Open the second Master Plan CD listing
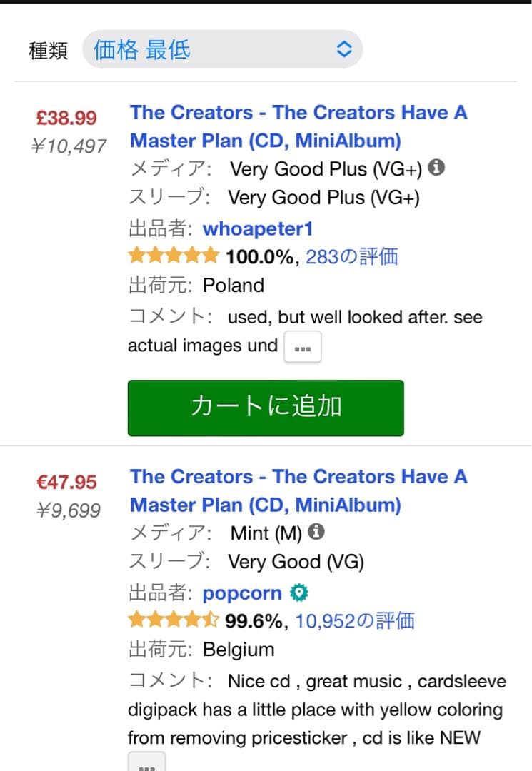532x771 pixels. 298,490
